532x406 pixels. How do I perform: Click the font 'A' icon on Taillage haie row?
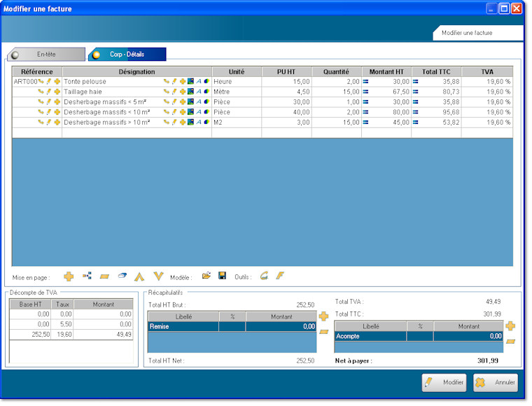(x=198, y=92)
